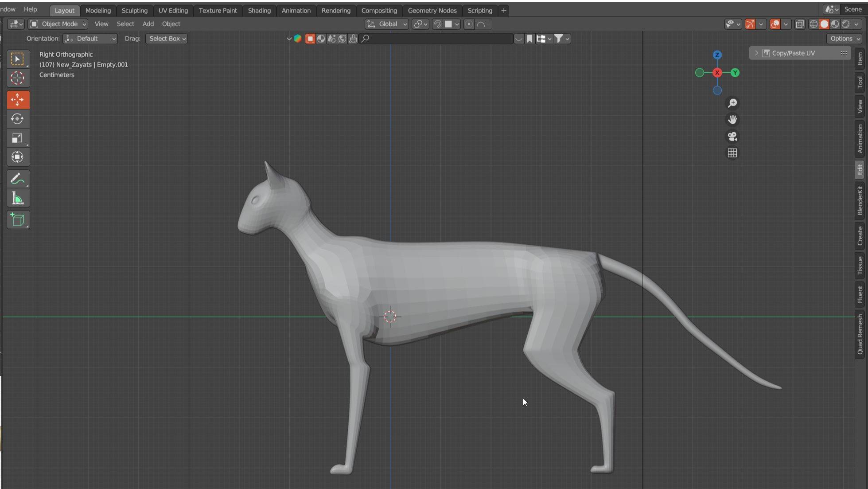Select the Annotate pencil tool

pos(18,179)
